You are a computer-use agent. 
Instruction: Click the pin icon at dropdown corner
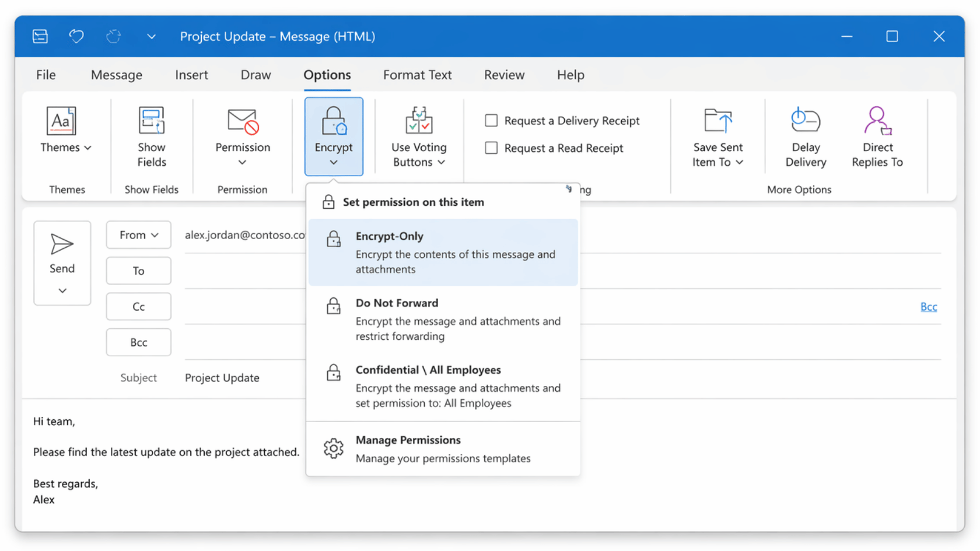point(569,189)
